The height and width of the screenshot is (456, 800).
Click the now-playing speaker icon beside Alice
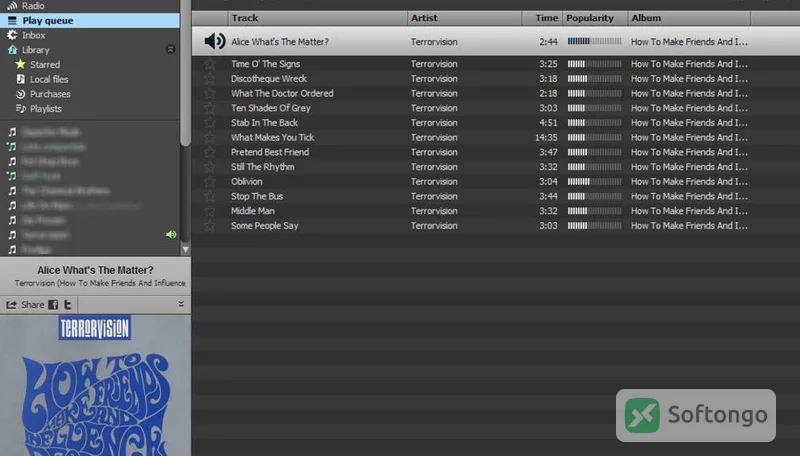214,41
